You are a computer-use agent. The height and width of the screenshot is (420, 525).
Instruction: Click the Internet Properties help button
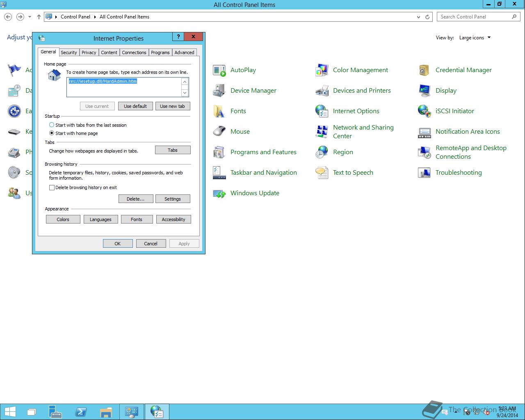tap(178, 37)
